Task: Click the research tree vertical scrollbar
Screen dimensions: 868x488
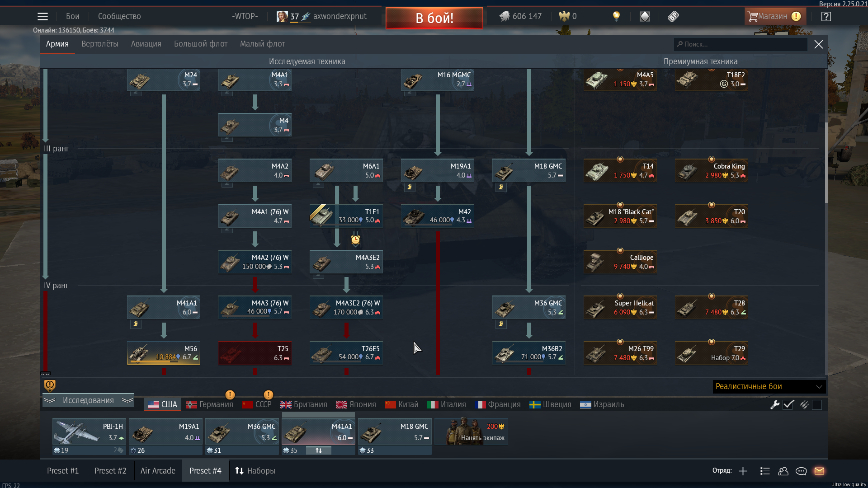Action: pos(826,163)
